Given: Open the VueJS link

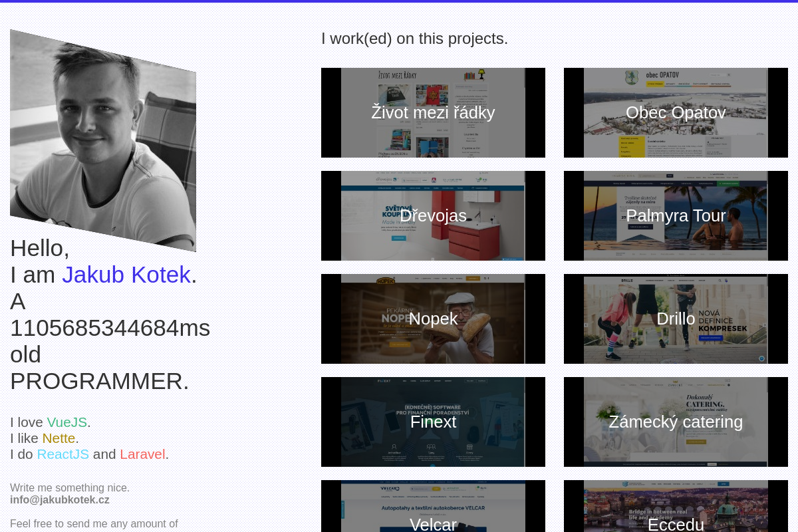Looking at the screenshot, I should [x=66, y=422].
